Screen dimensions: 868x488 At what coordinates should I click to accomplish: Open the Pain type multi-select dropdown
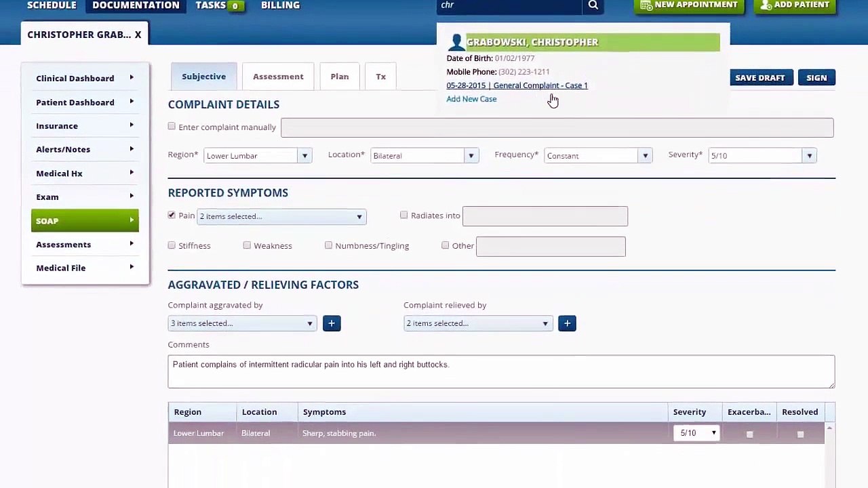(281, 216)
